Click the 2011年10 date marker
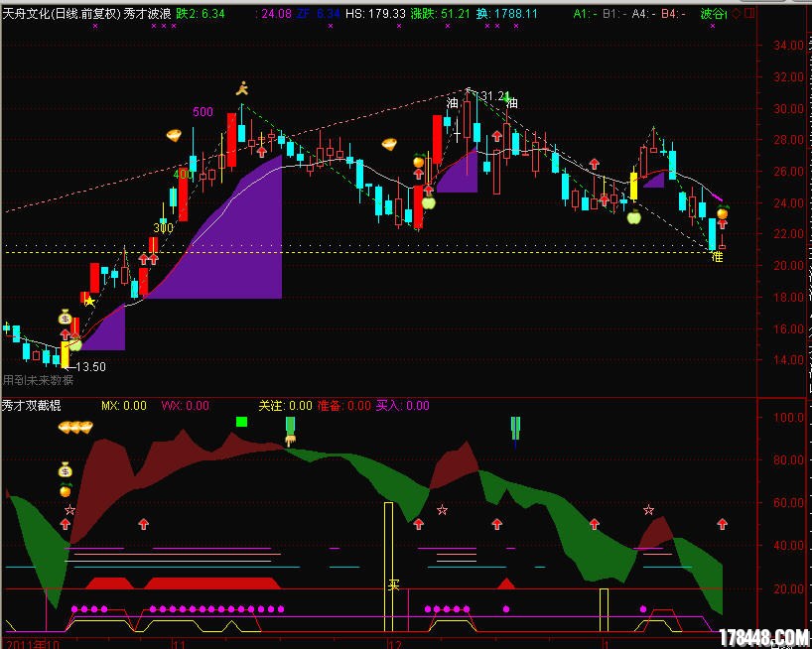 (34, 643)
